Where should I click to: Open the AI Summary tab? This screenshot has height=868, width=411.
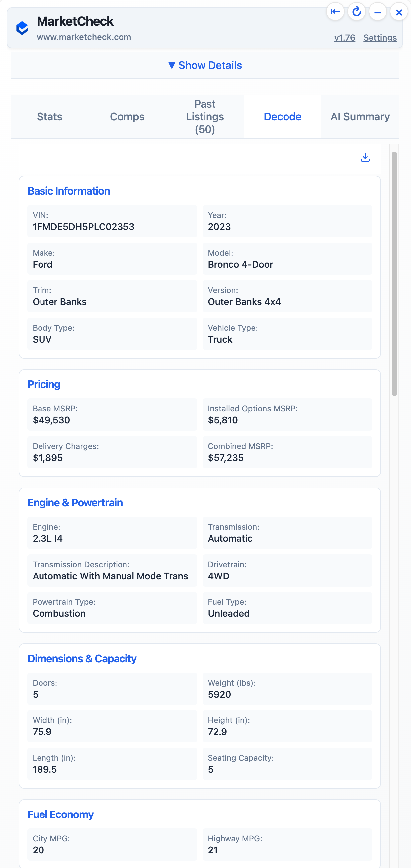(x=360, y=117)
